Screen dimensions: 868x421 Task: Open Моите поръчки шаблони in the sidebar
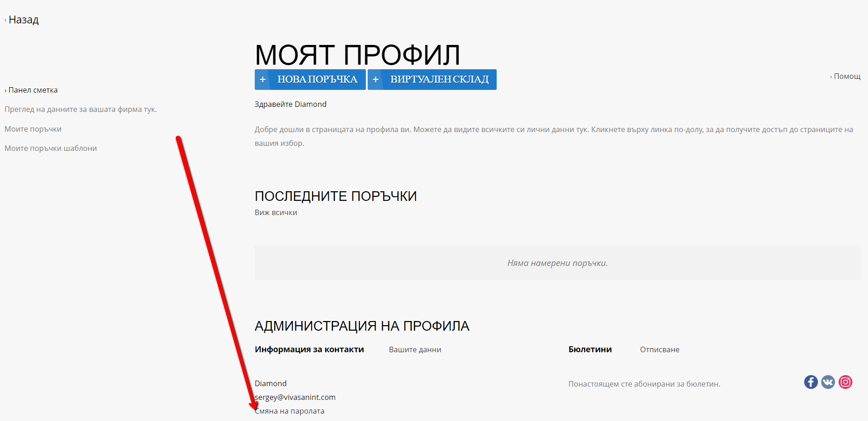(50, 148)
